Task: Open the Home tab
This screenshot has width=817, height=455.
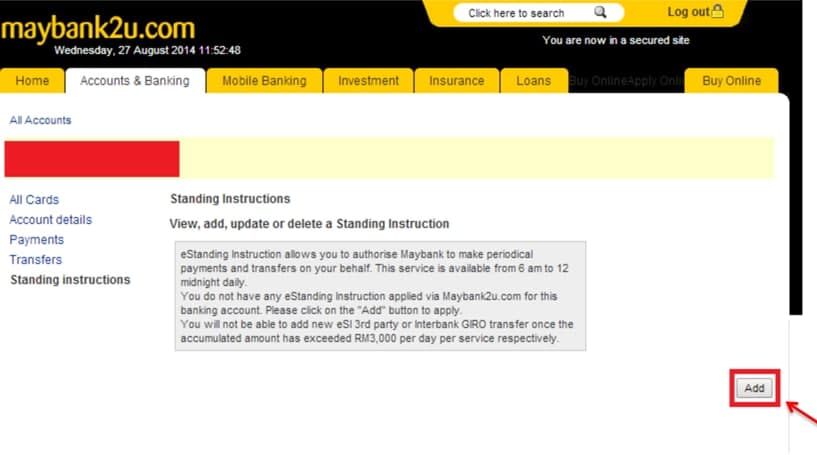Action: 32,81
